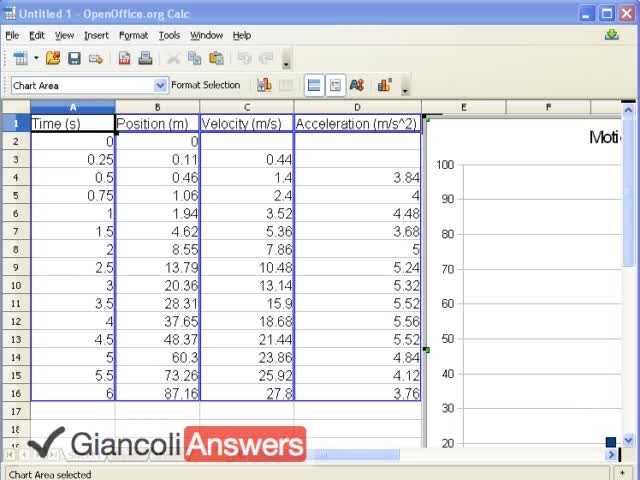Click the 'Acceleration (m/s^2)' header cell
This screenshot has height=480, width=640.
(358, 123)
